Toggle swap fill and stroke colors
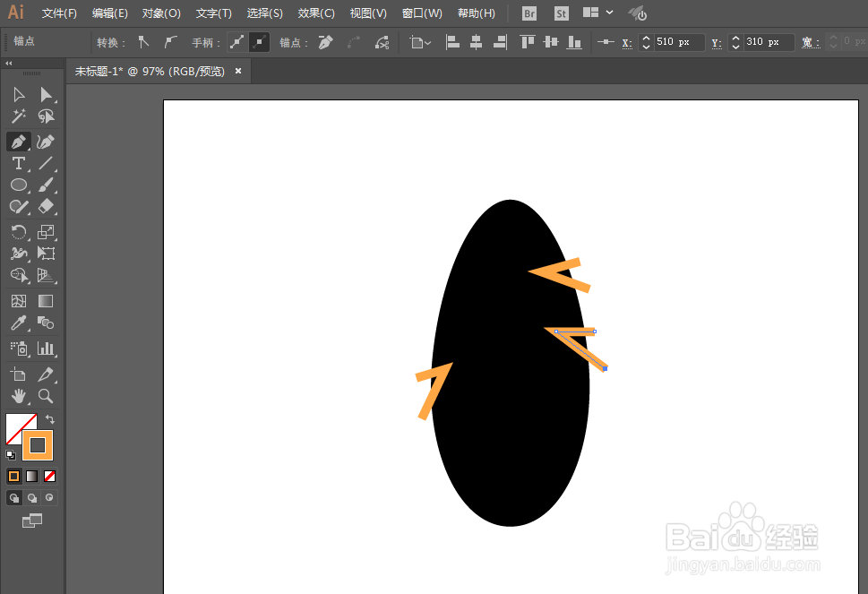Image resolution: width=868 pixels, height=594 pixels. (x=50, y=418)
